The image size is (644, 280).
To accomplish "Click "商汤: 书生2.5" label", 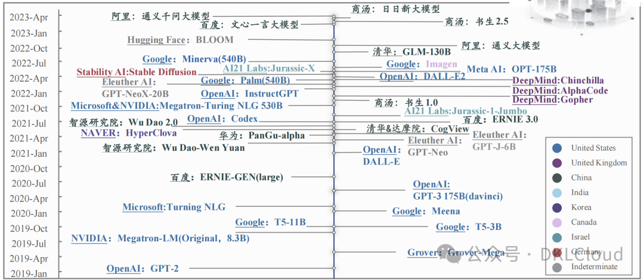I will [477, 21].
